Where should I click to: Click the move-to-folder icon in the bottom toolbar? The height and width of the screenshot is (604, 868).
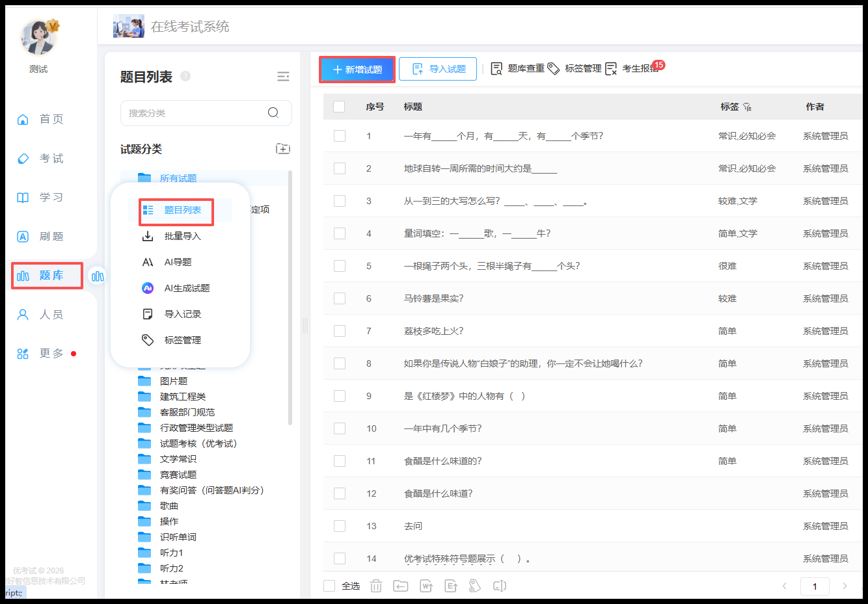tap(401, 586)
